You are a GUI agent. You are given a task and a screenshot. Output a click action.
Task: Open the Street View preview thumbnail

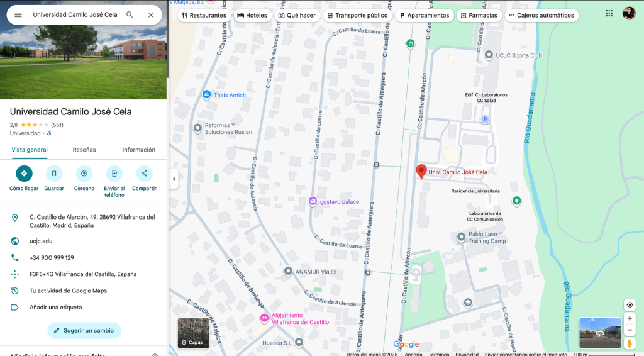point(599,333)
